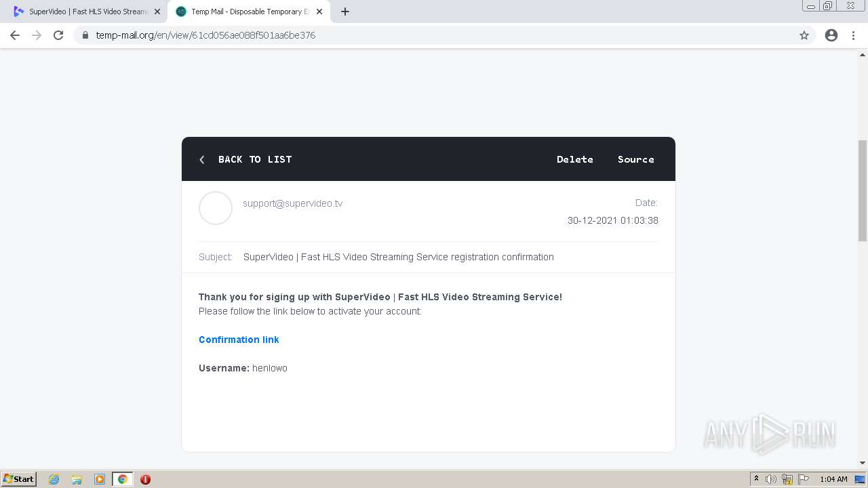
Task: Open the Action Center flag icon
Action: (804, 479)
